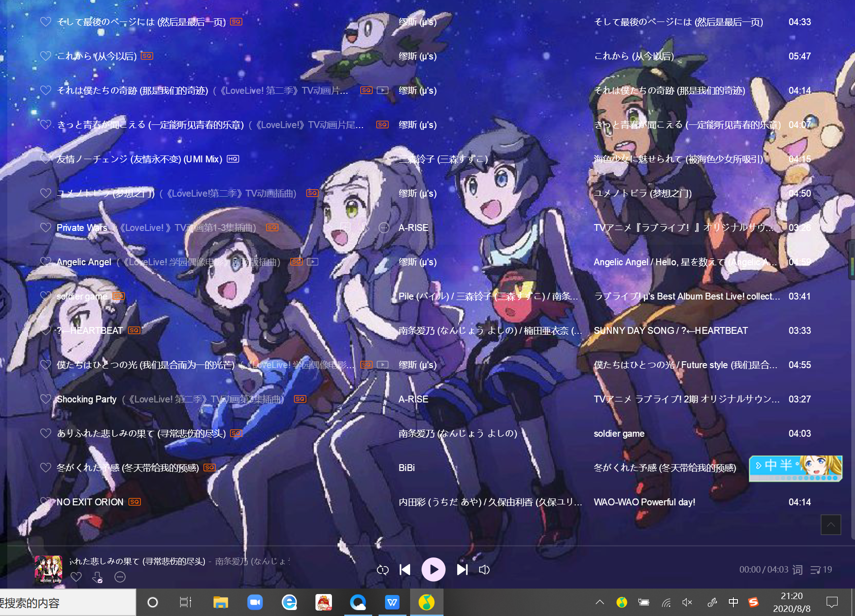This screenshot has height=616, width=855.
Task: Open the muted system volume tray icon
Action: pyautogui.click(x=687, y=602)
